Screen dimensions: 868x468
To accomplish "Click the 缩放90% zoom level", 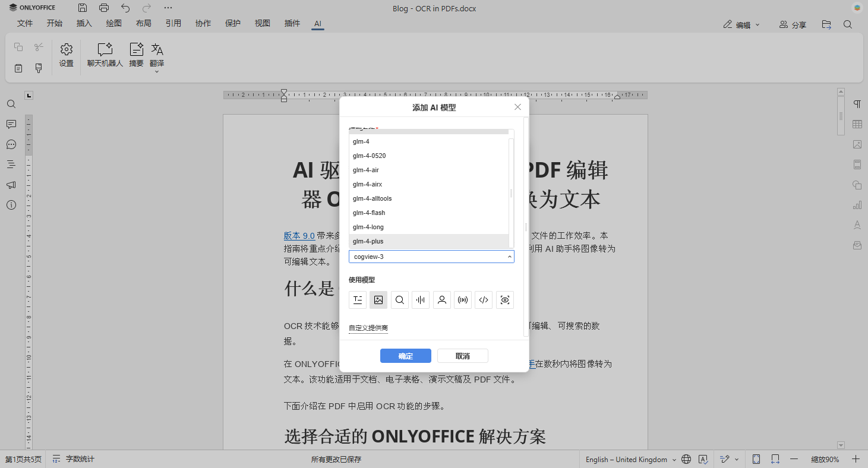I will click(825, 459).
